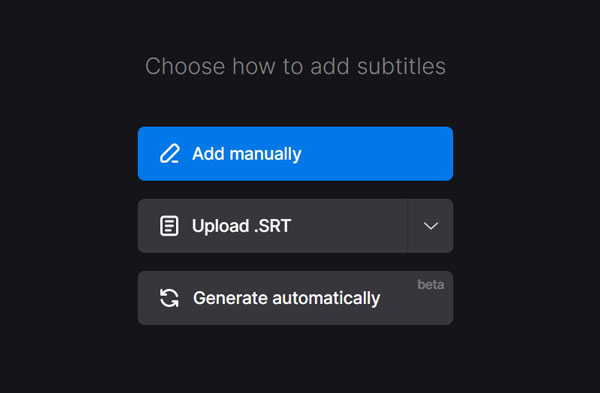Open the dropdown arrow next to Upload .SRT
This screenshot has width=600, height=393.
click(x=430, y=226)
